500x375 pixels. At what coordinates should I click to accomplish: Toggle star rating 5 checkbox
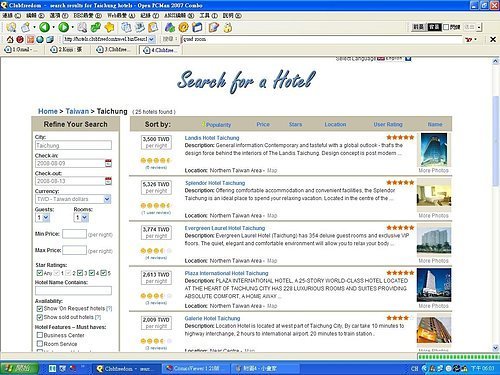click(x=104, y=273)
